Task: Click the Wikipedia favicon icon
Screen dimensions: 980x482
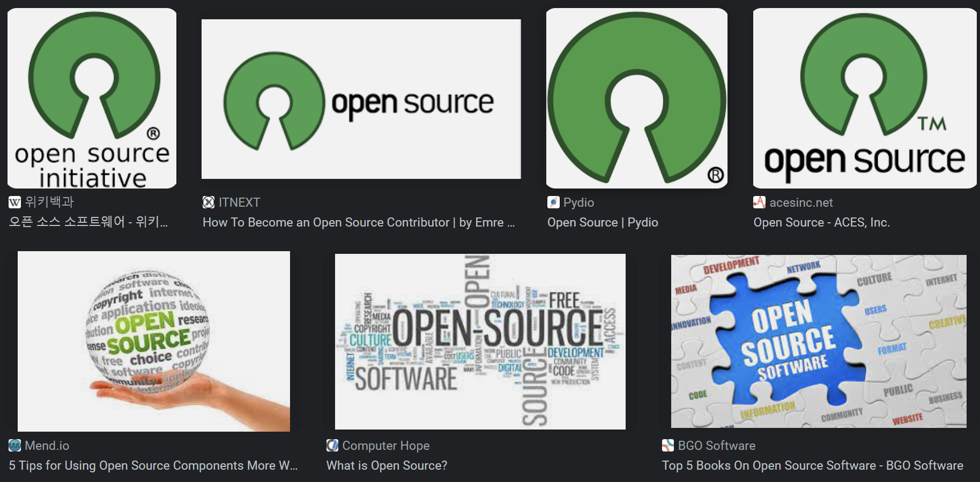Action: pyautogui.click(x=15, y=202)
